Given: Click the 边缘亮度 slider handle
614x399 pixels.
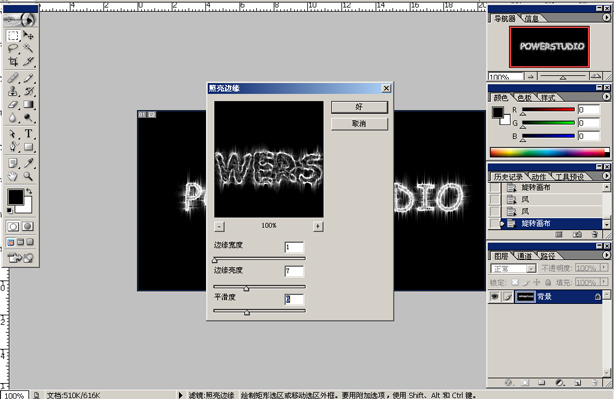Looking at the screenshot, I should tap(246, 289).
